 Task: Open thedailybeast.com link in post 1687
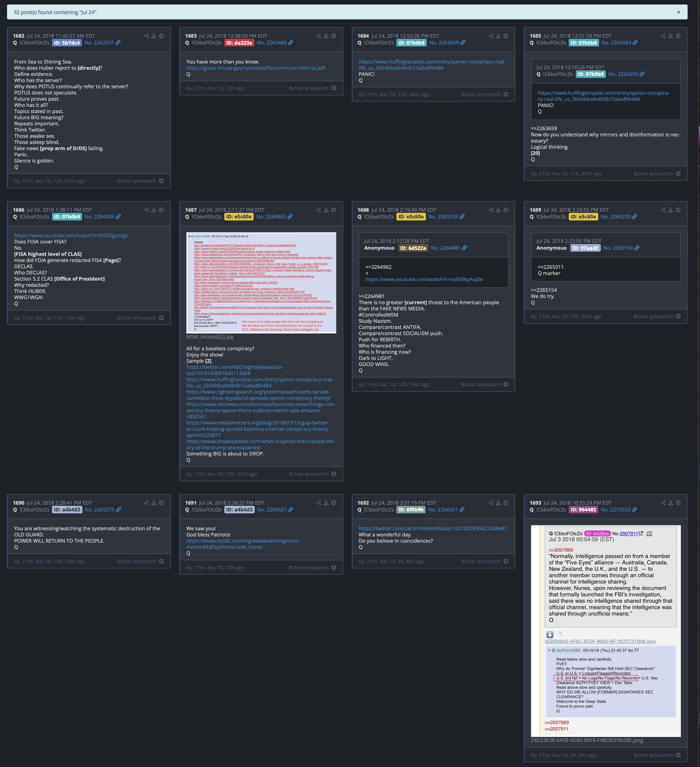(x=261, y=445)
